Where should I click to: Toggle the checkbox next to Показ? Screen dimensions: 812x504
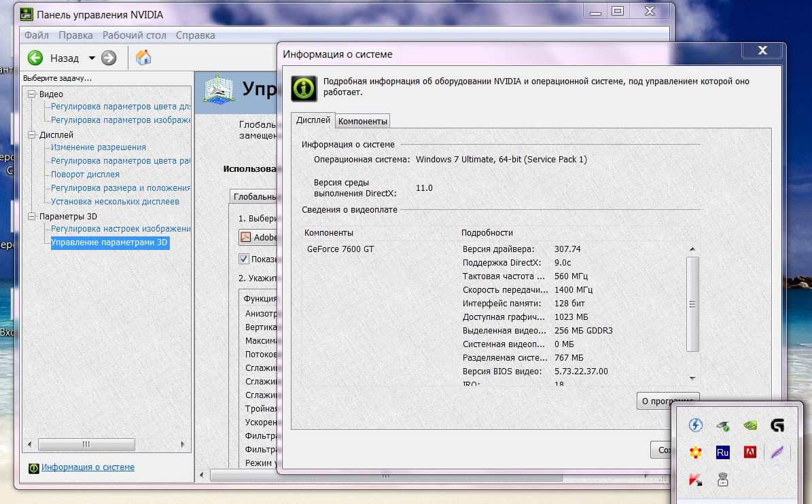coord(244,259)
